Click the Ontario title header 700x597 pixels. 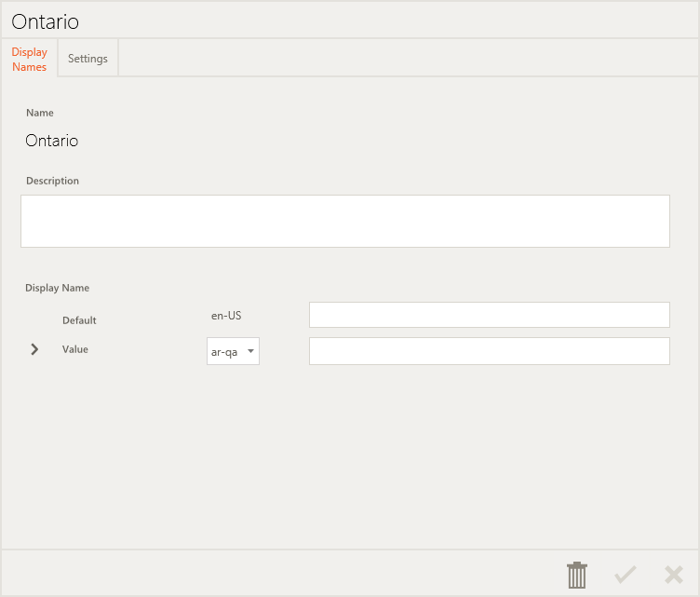(x=45, y=21)
